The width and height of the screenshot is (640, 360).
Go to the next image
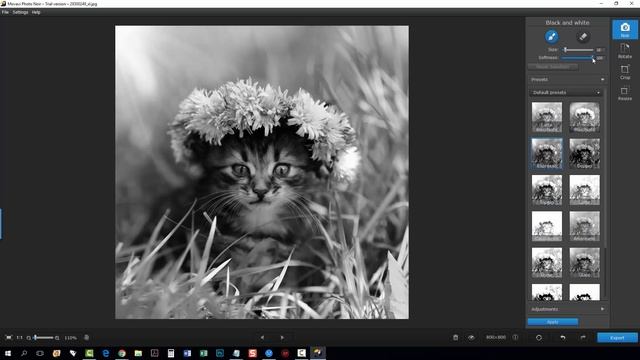click(282, 338)
